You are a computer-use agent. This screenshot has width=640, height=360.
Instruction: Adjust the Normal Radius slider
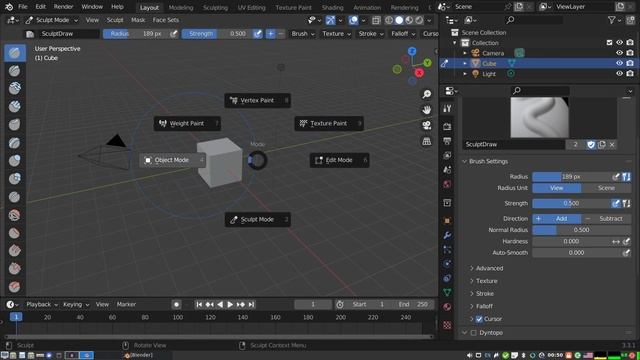pos(582,230)
